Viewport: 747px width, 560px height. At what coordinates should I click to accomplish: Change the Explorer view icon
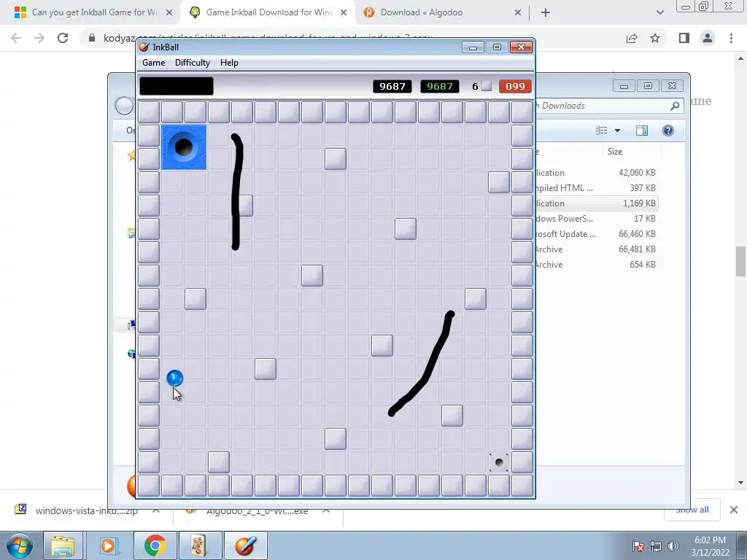coord(602,131)
